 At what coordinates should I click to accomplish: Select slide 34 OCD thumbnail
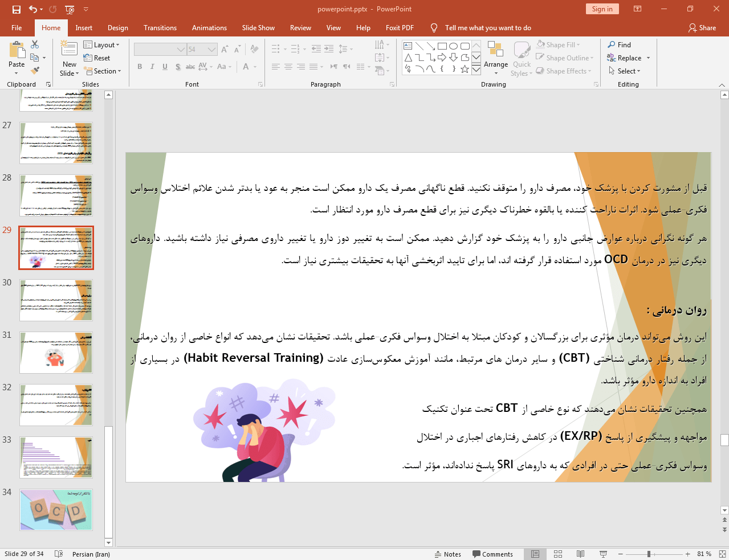point(56,510)
